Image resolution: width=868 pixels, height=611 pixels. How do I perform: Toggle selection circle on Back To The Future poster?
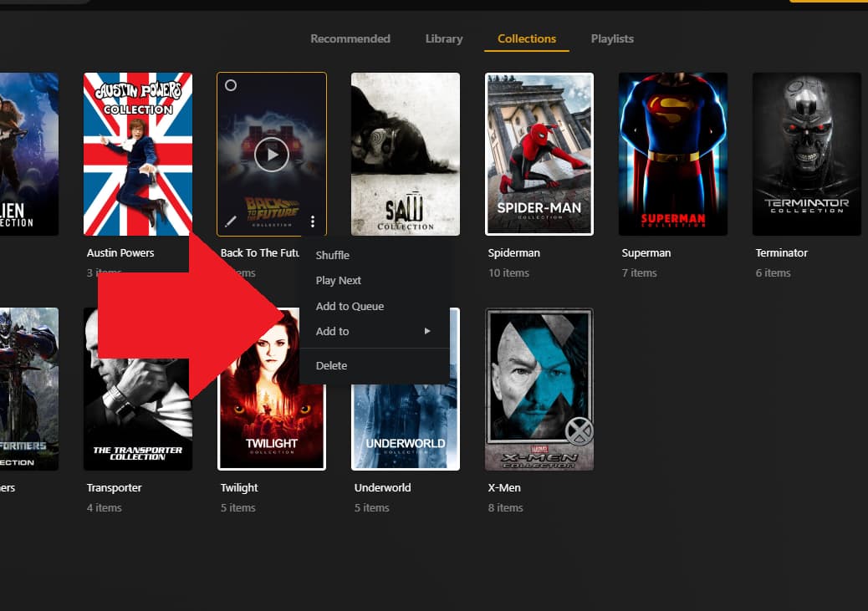[x=231, y=85]
